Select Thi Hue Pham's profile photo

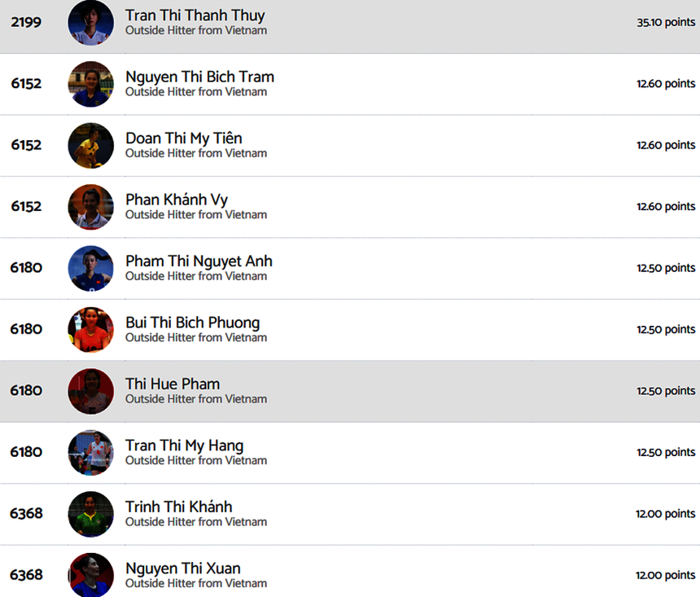point(90,391)
